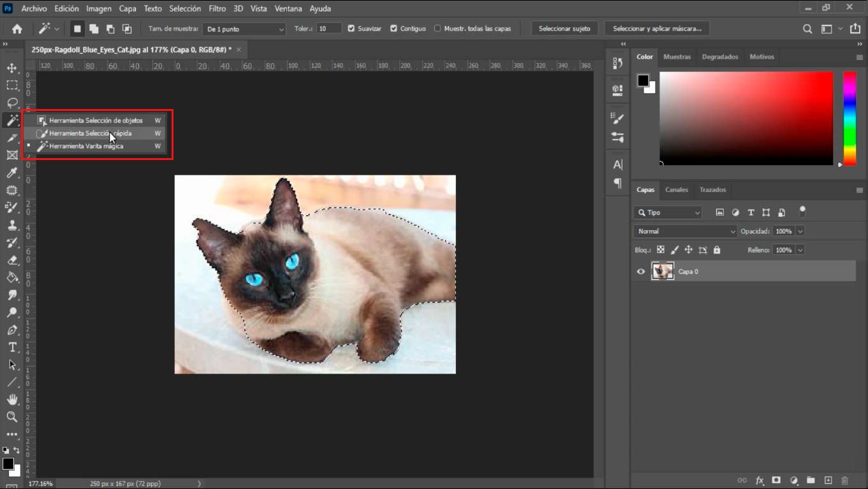Choose Herramienta Varita mágica
The height and width of the screenshot is (489, 868).
pyautogui.click(x=96, y=146)
